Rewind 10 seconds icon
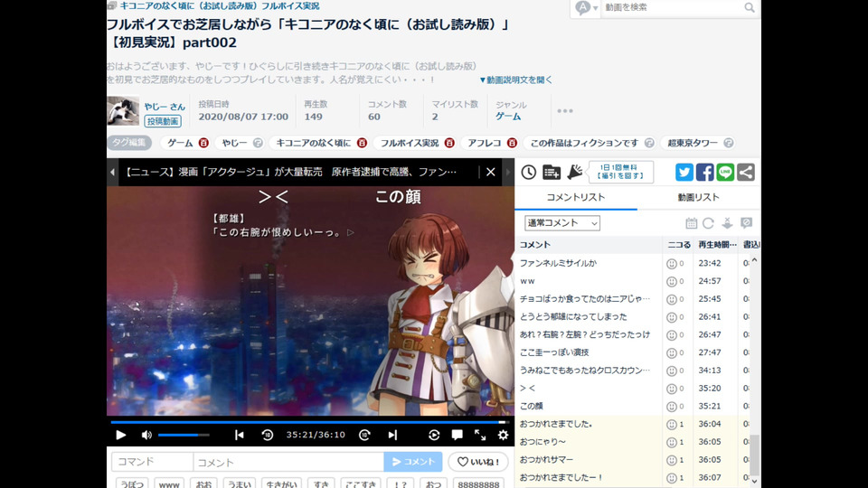The image size is (868, 488). (x=268, y=435)
